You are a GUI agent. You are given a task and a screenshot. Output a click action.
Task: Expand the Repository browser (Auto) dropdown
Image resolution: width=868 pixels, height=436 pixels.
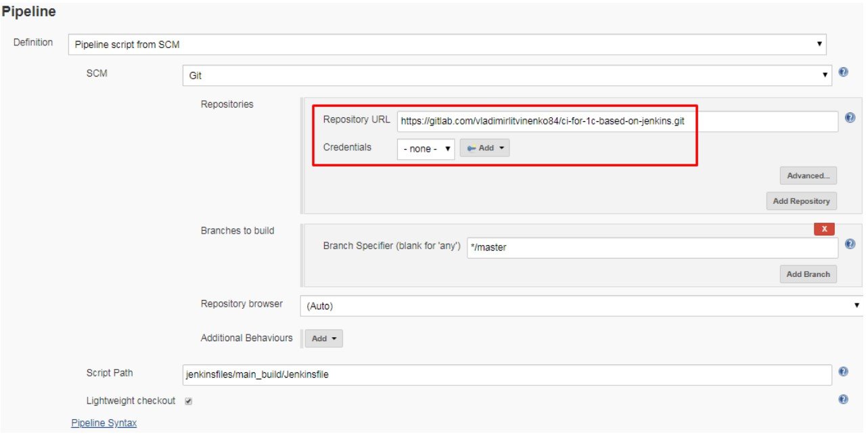tap(582, 306)
